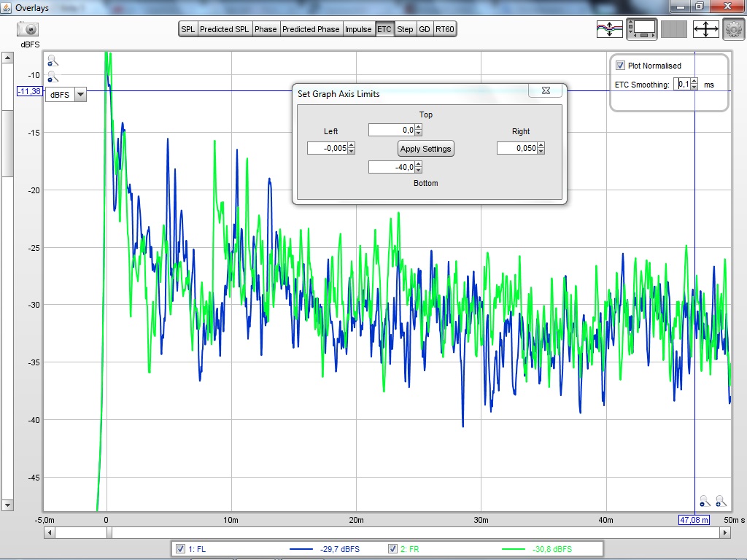The width and height of the screenshot is (747, 560).
Task: Switch to the Impulse tab
Action: (358, 29)
